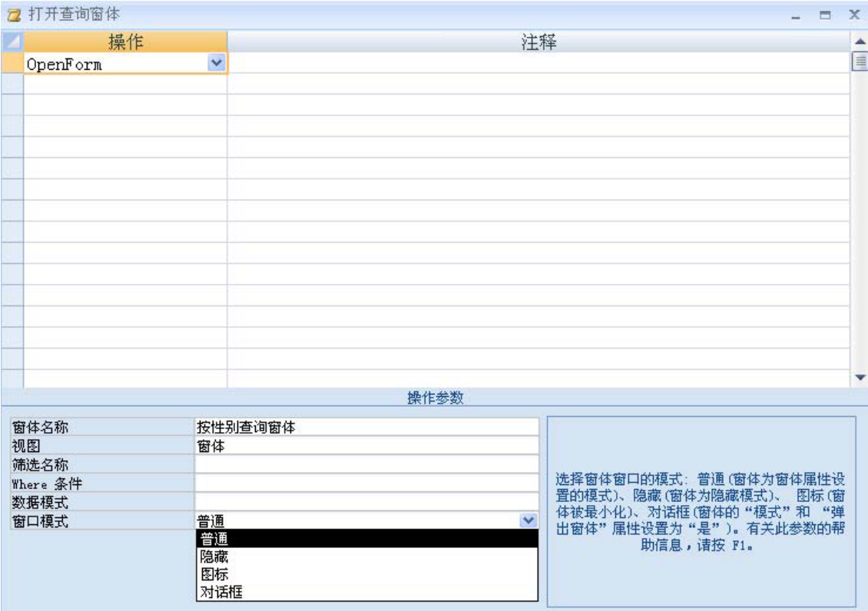This screenshot has height=611, width=868.
Task: Click the 数据模式 input field
Action: [366, 502]
